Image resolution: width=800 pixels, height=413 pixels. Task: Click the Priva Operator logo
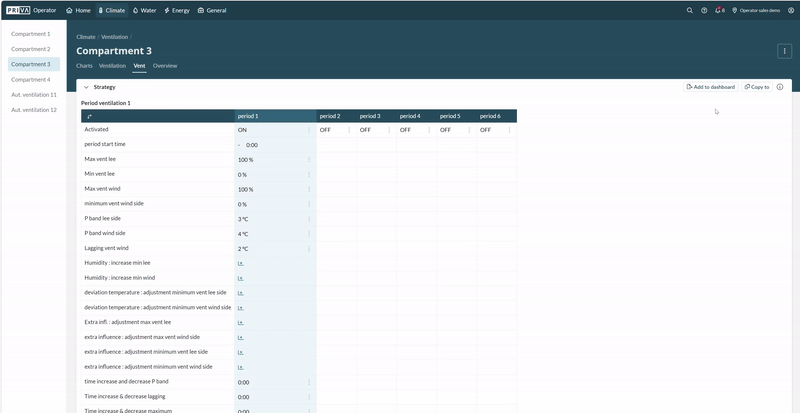tap(31, 10)
